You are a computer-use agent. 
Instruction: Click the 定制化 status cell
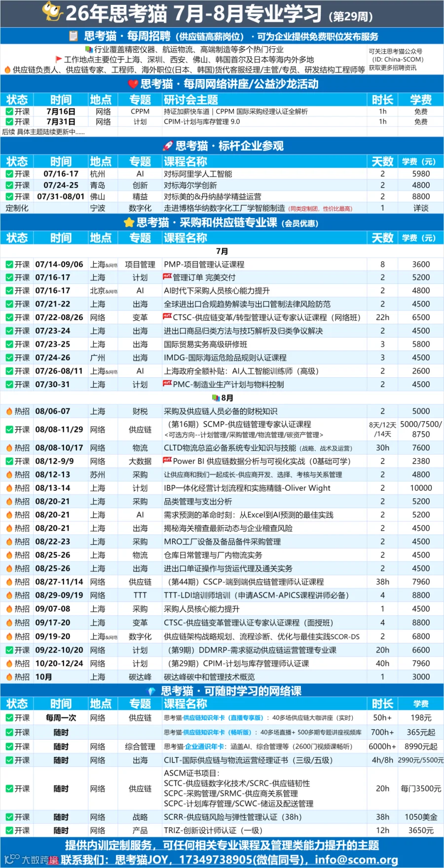point(17,208)
